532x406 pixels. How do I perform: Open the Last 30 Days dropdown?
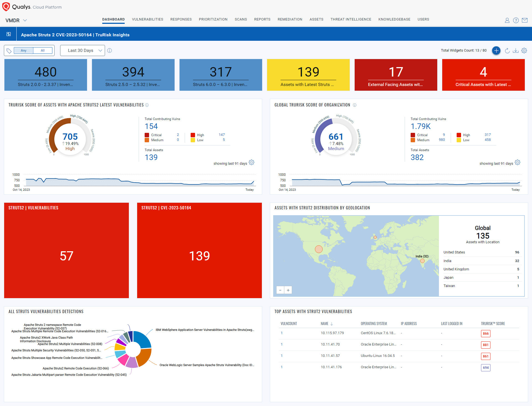click(82, 50)
